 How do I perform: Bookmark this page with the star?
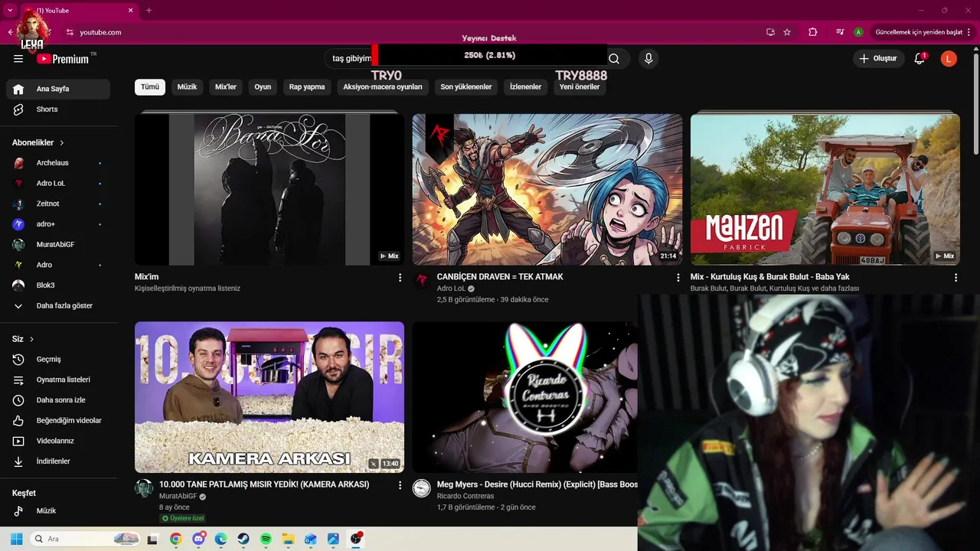pos(787,32)
